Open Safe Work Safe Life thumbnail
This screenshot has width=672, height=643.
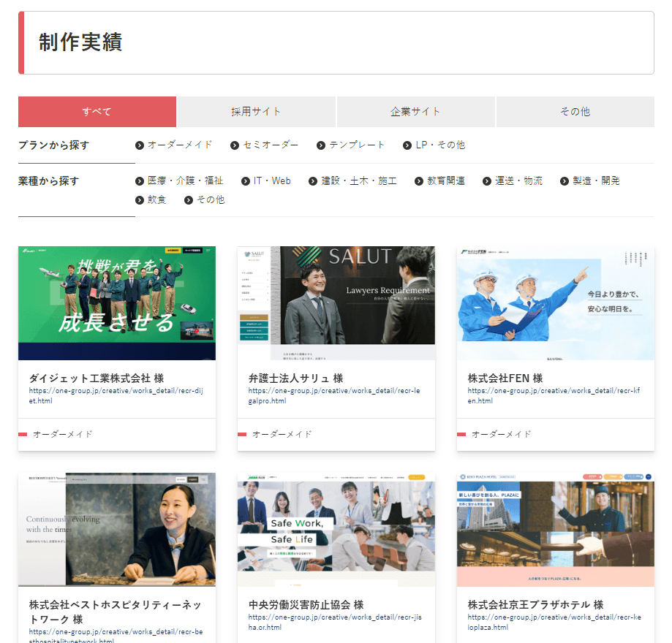pyautogui.click(x=336, y=530)
